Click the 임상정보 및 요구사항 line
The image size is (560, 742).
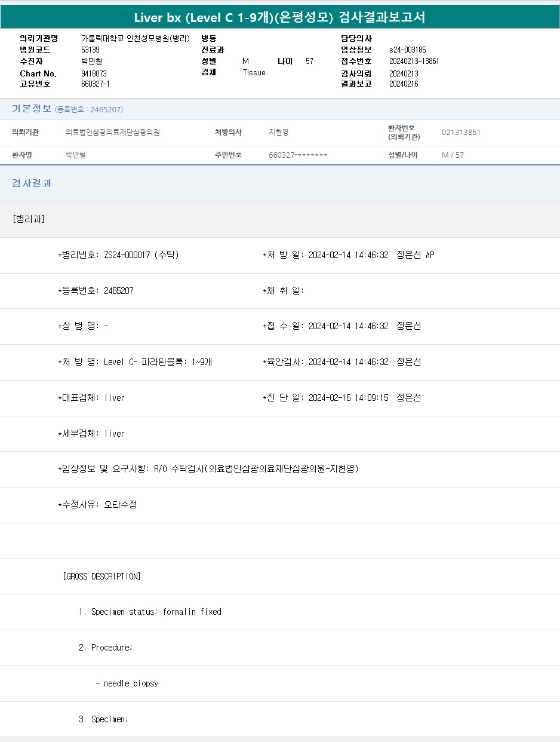pos(208,469)
